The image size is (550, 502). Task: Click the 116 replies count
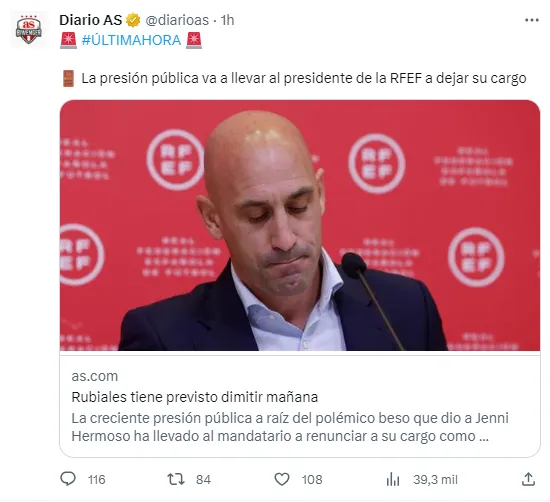[96, 480]
